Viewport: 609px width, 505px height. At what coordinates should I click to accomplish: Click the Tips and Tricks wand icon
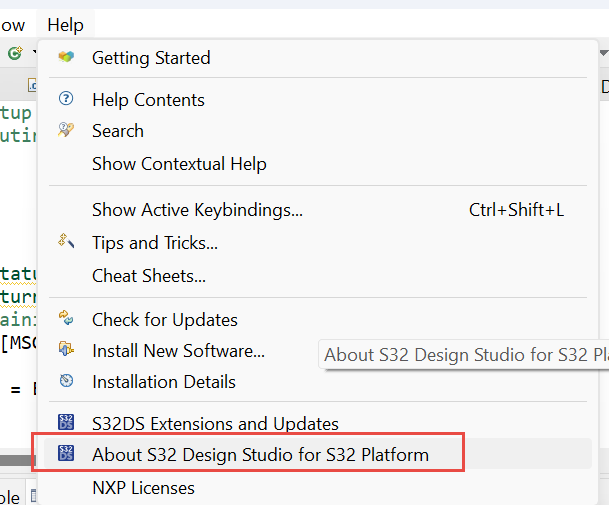click(x=66, y=241)
